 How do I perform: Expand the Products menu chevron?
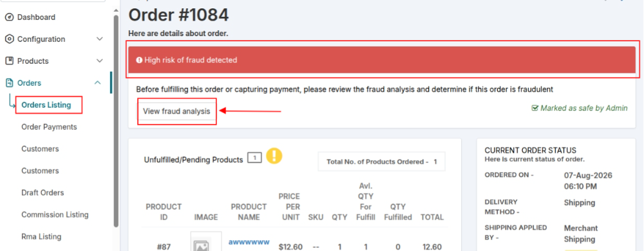coord(99,61)
